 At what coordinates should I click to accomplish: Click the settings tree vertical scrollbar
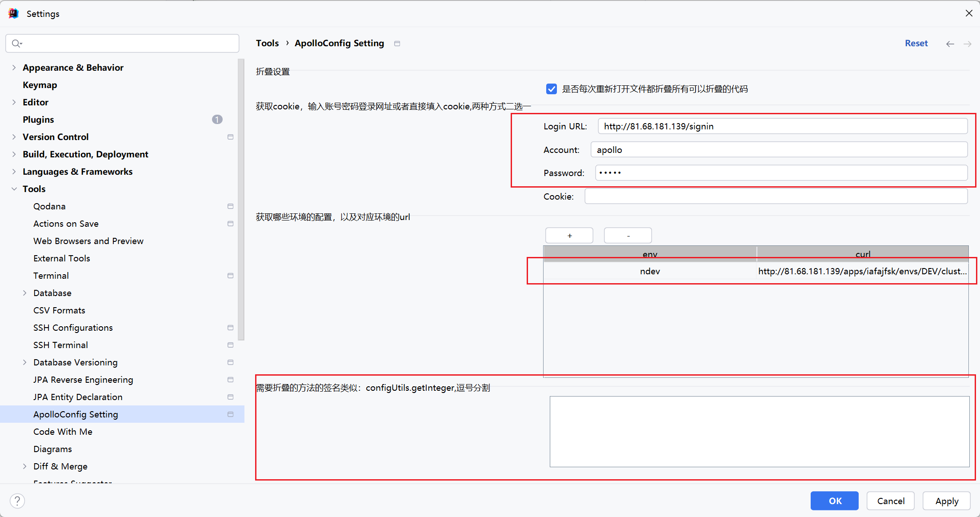pos(241,199)
